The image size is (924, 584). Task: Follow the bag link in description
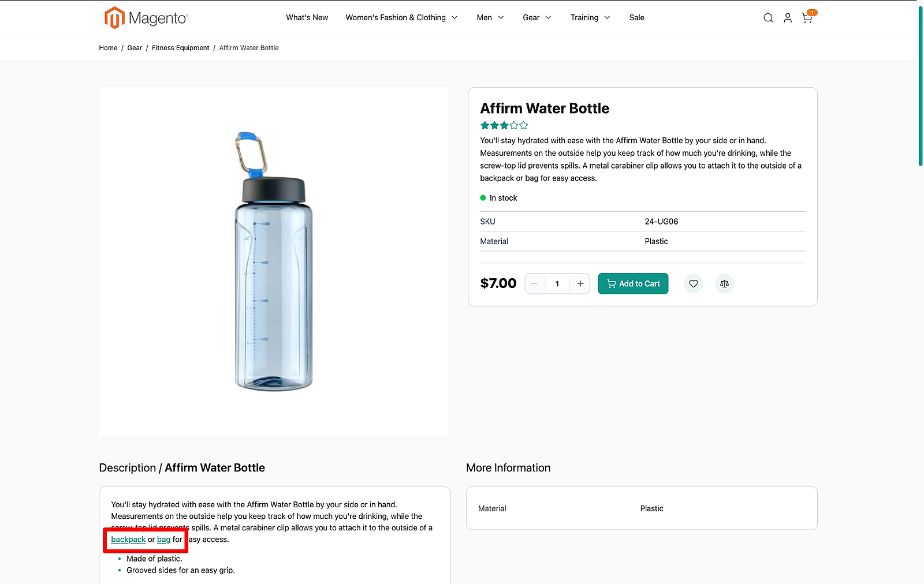click(163, 539)
